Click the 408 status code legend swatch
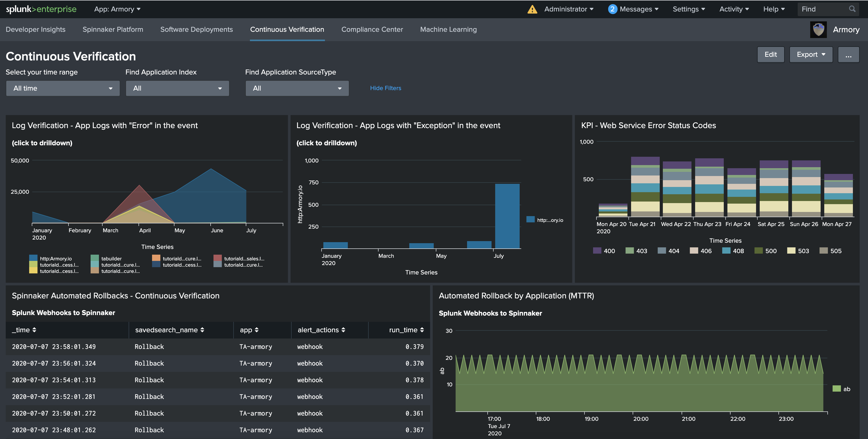Image resolution: width=868 pixels, height=439 pixels. tap(726, 251)
